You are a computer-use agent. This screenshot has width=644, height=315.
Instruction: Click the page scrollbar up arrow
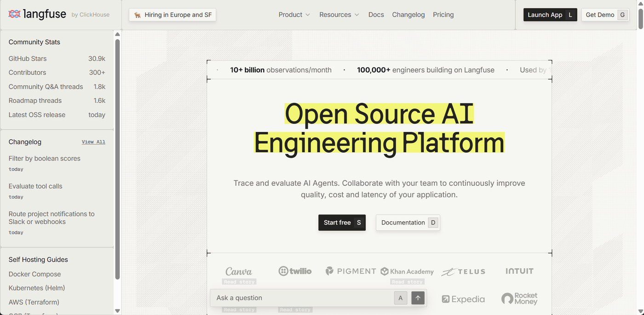point(640,4)
